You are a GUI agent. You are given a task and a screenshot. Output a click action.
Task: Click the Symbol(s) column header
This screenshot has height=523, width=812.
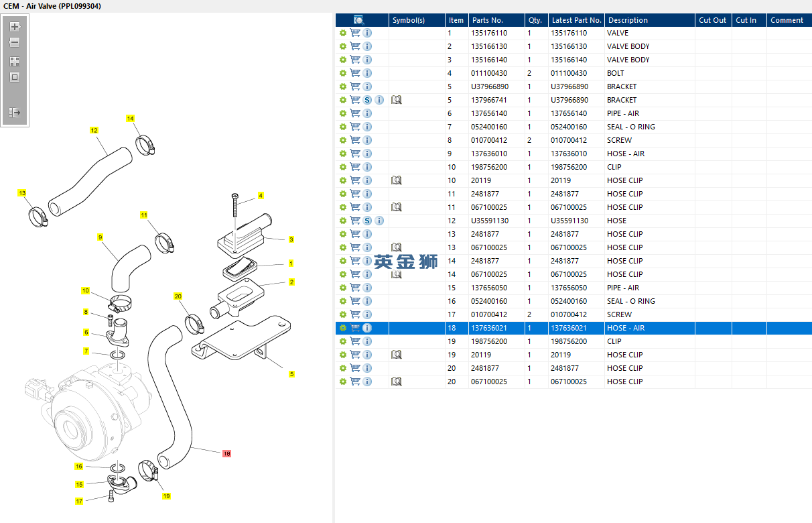(x=417, y=20)
